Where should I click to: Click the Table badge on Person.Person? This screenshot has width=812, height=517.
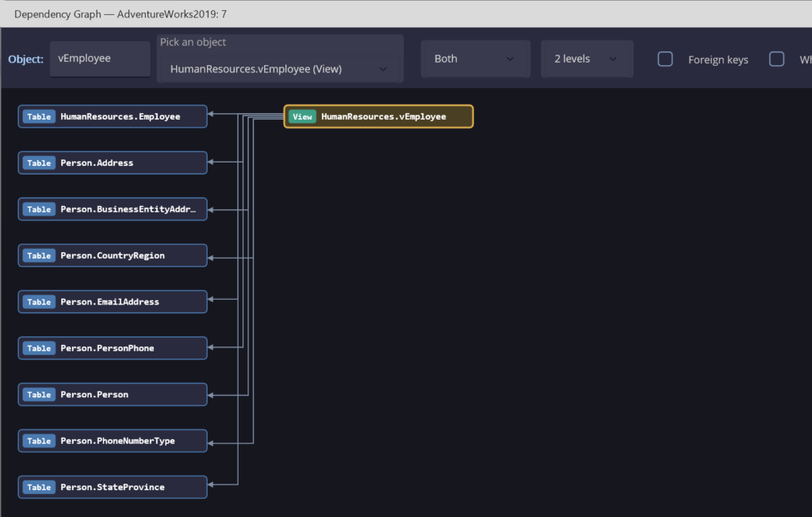tap(39, 394)
